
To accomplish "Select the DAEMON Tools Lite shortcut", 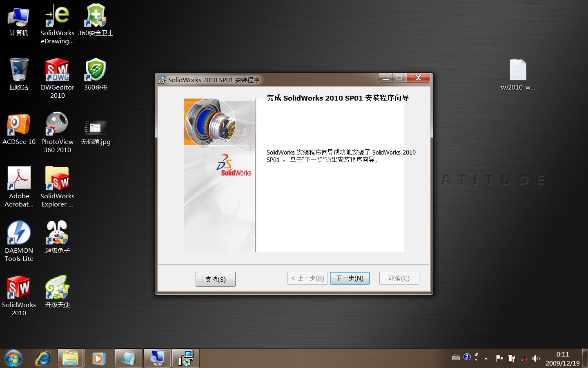I will [x=19, y=241].
